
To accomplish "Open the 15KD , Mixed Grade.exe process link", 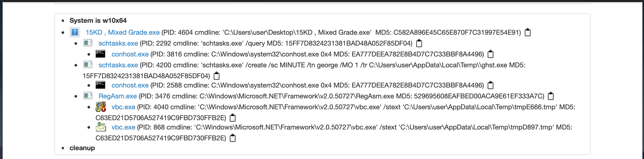I will point(123,32).
